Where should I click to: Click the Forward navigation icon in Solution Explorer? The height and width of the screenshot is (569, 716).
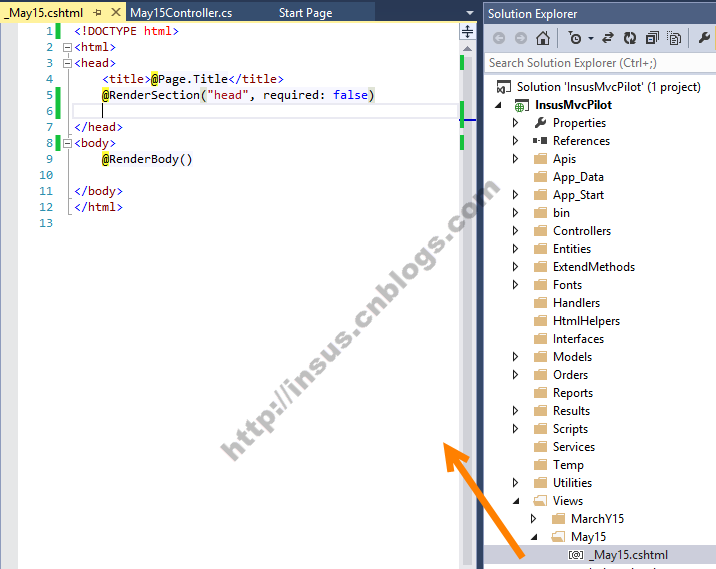pyautogui.click(x=521, y=38)
